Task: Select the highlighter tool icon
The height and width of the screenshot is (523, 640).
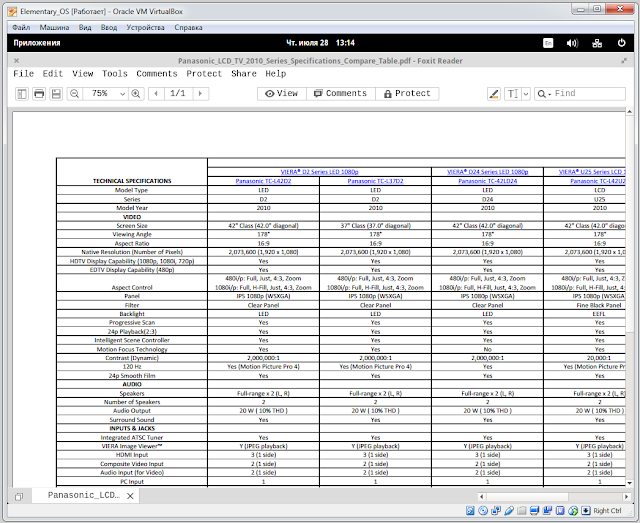Action: pyautogui.click(x=494, y=94)
